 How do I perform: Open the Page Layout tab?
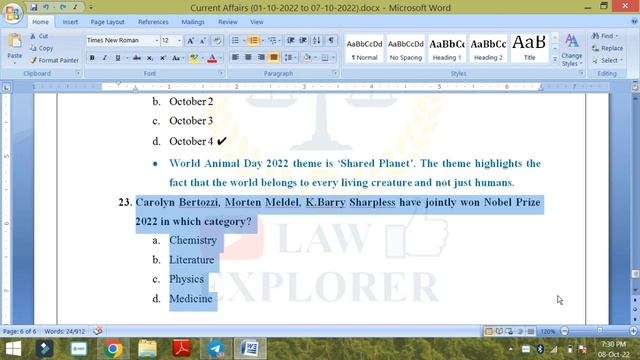click(107, 22)
